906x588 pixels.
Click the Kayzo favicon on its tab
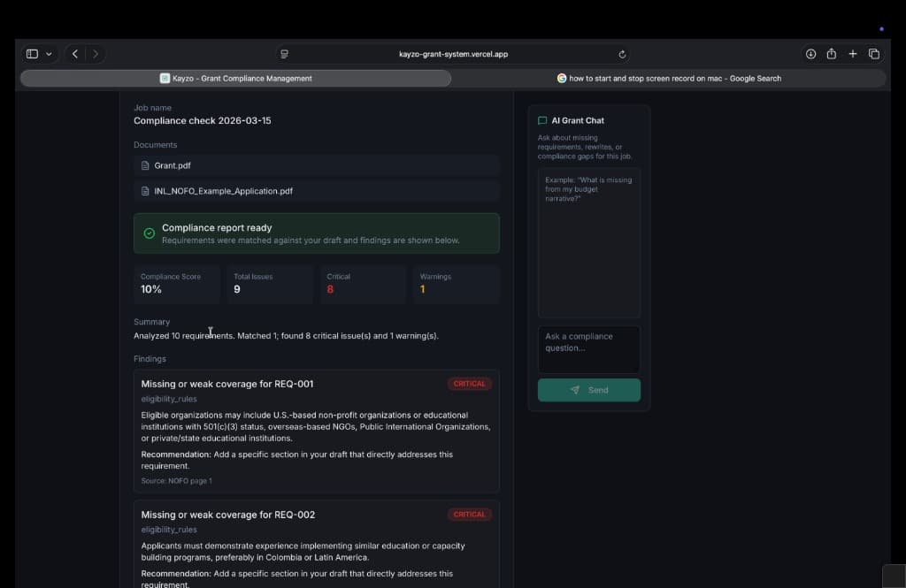tap(165, 78)
